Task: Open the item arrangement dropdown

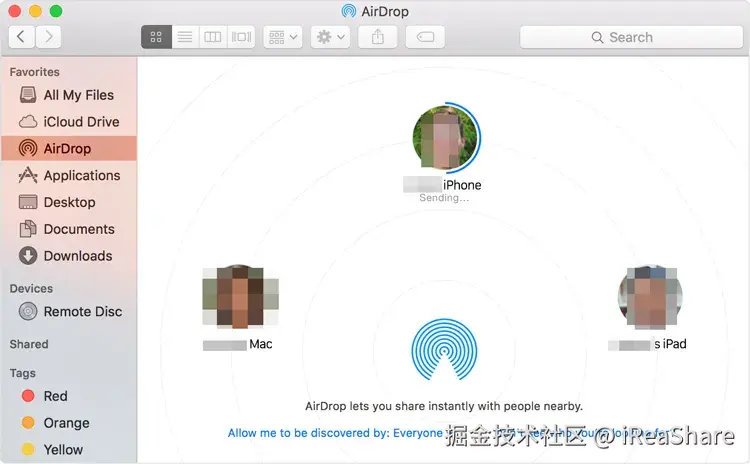Action: click(283, 37)
